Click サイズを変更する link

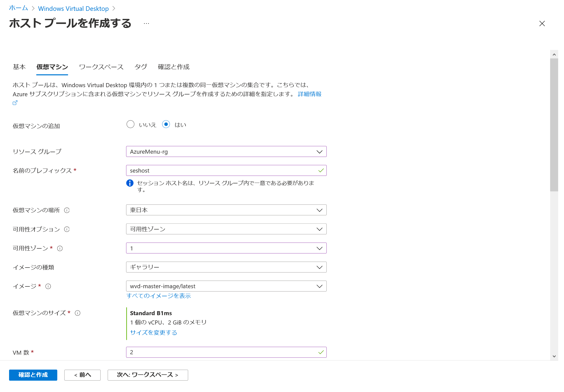pos(153,333)
